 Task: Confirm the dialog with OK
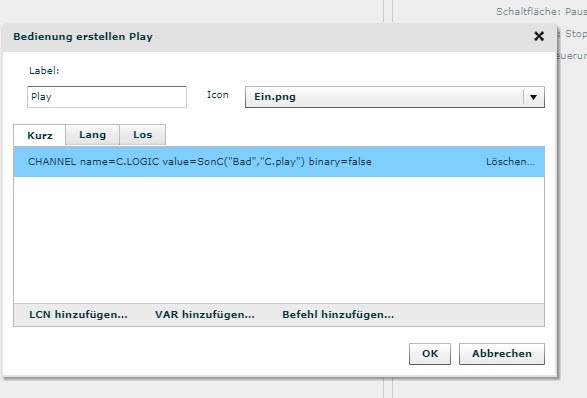tap(430, 354)
